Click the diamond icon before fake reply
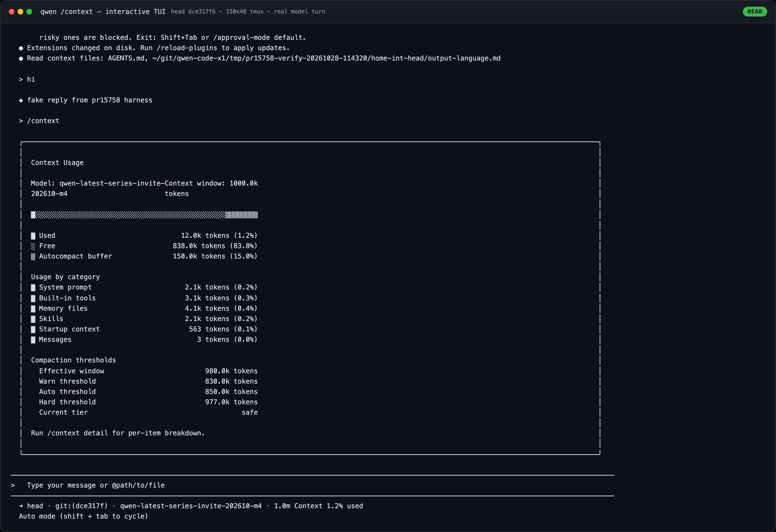 (21, 101)
